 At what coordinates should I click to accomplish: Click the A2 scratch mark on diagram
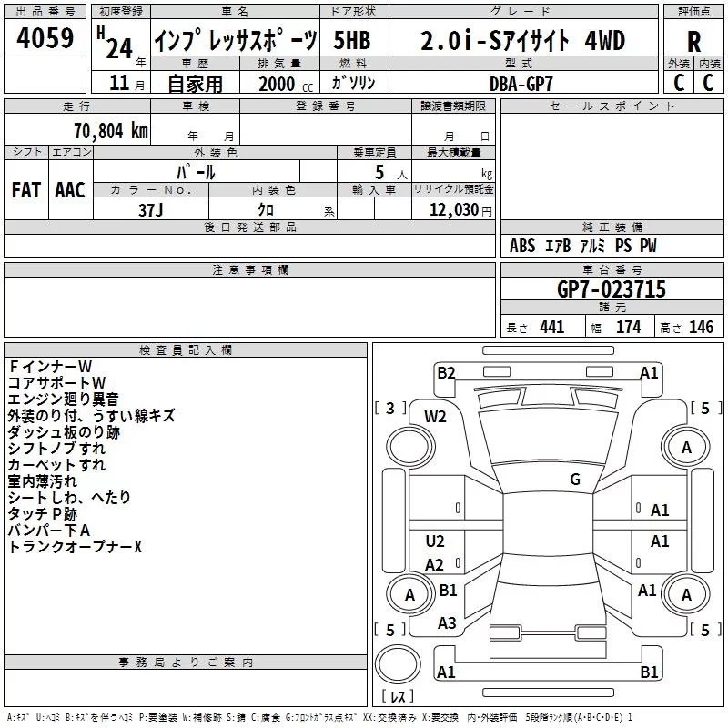click(x=434, y=564)
